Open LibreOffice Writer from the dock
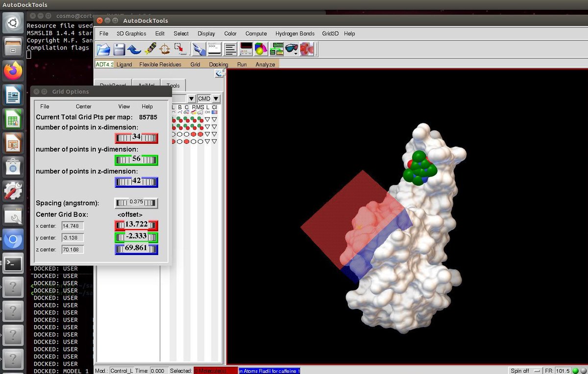This screenshot has height=374, width=588. [13, 95]
